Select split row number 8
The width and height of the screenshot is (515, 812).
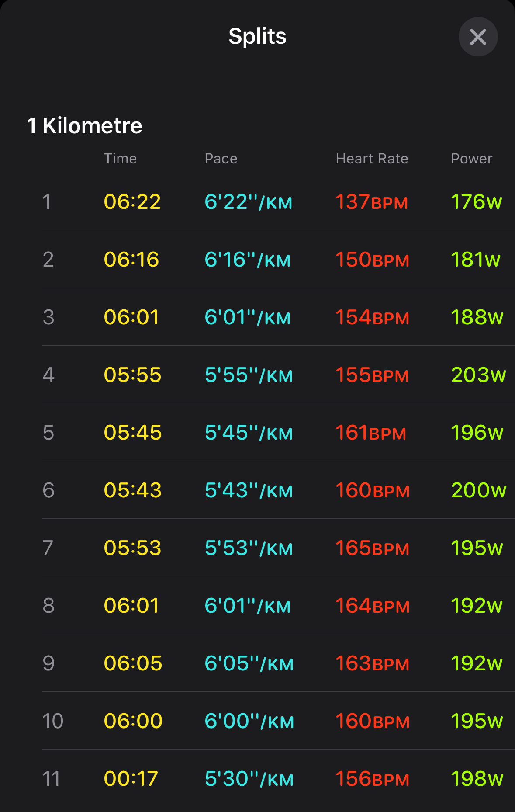[48, 606]
